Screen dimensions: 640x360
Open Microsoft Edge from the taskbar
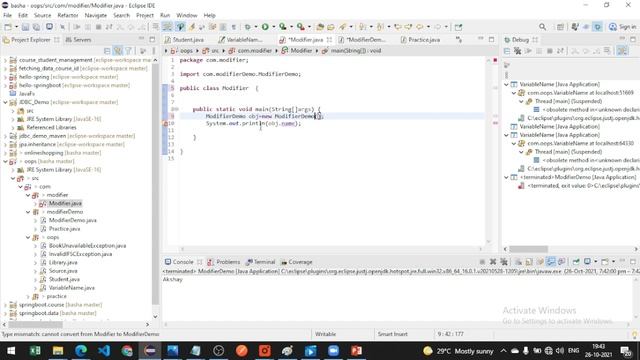pos(81,351)
